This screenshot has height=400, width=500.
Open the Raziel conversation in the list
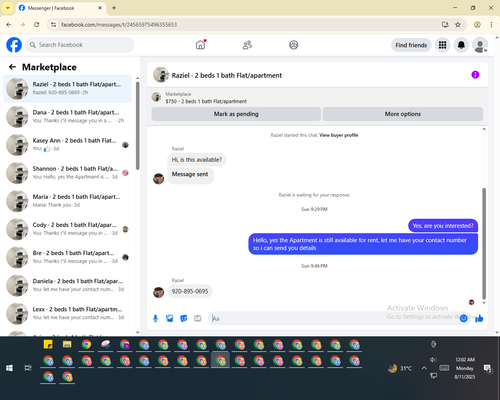coord(67,89)
